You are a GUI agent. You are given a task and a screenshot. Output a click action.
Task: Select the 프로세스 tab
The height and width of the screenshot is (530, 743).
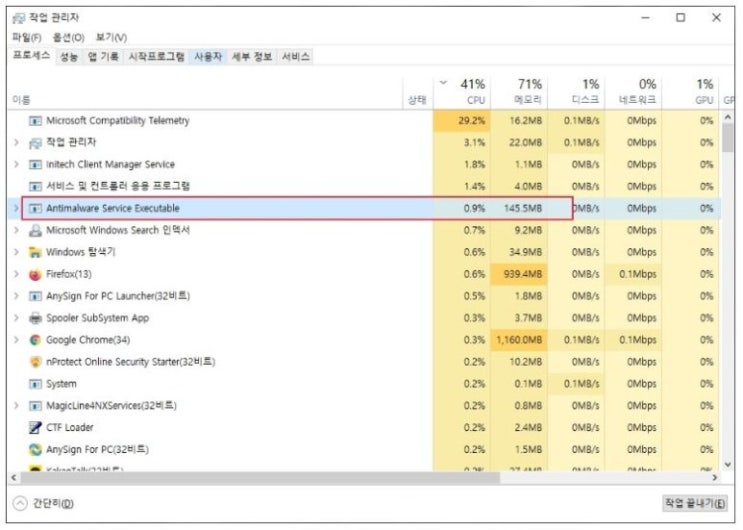pos(31,56)
